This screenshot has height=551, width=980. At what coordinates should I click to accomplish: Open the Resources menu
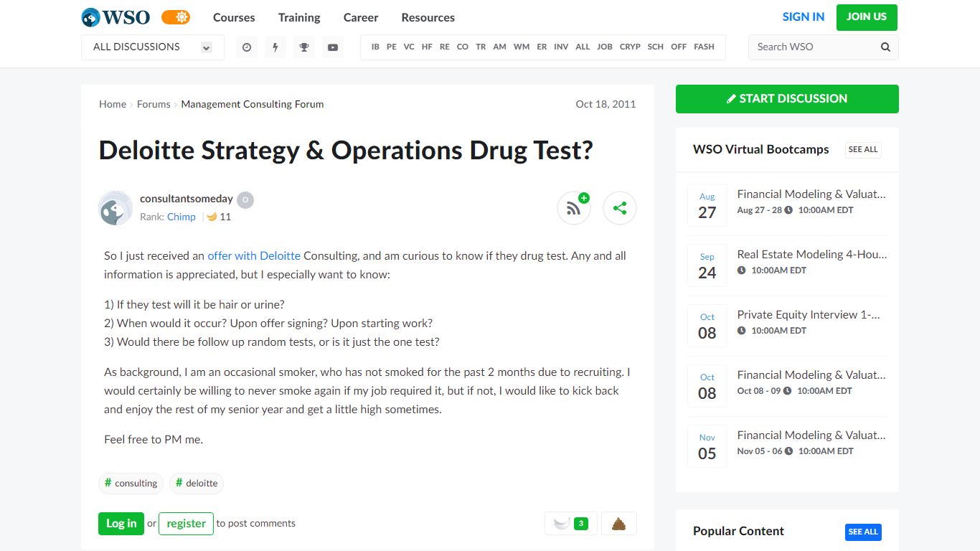click(x=428, y=17)
